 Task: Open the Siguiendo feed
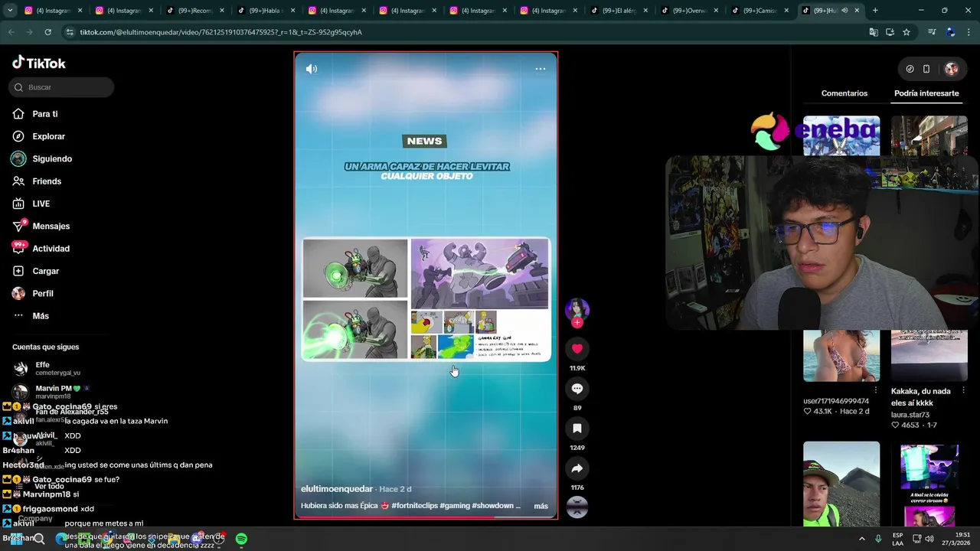[52, 159]
